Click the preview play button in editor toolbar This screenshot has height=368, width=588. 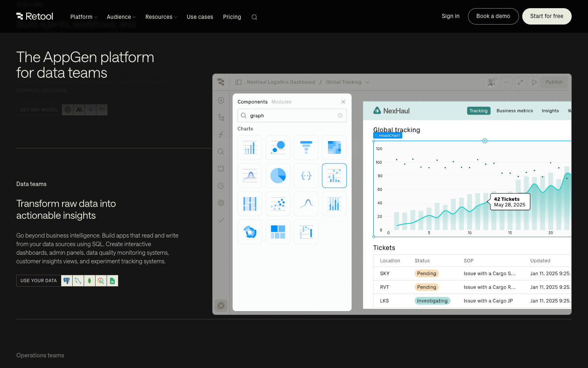pos(534,82)
